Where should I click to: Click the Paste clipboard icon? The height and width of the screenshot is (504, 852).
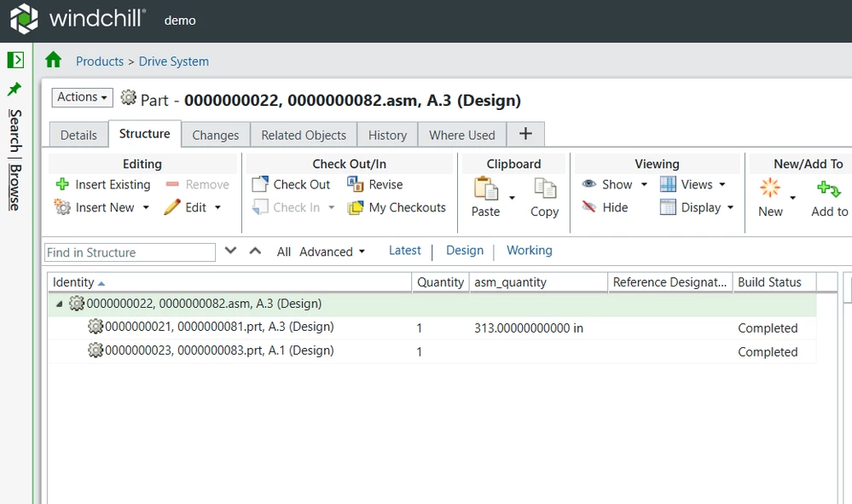[x=486, y=188]
